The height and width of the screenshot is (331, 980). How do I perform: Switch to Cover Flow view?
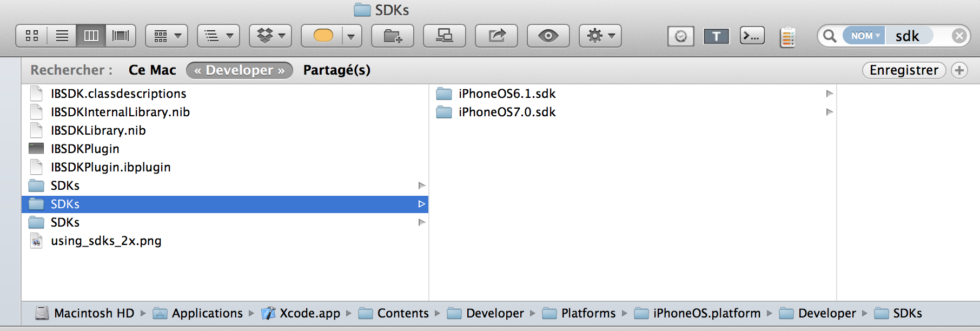tap(121, 36)
